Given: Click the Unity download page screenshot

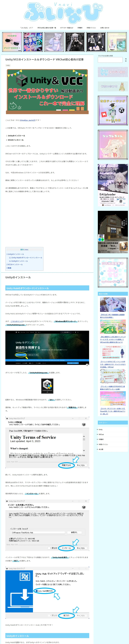Looking at the screenshot, I should [x=47, y=348].
